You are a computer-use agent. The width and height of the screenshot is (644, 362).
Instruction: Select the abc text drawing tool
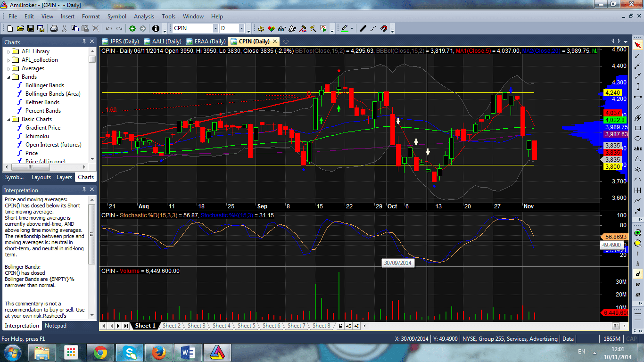pyautogui.click(x=638, y=149)
